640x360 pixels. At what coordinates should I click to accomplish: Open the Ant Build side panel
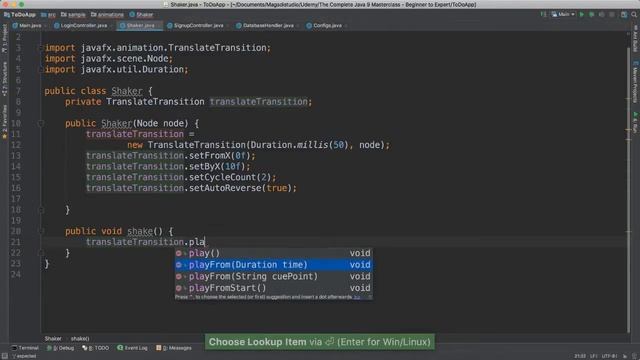(x=635, y=39)
